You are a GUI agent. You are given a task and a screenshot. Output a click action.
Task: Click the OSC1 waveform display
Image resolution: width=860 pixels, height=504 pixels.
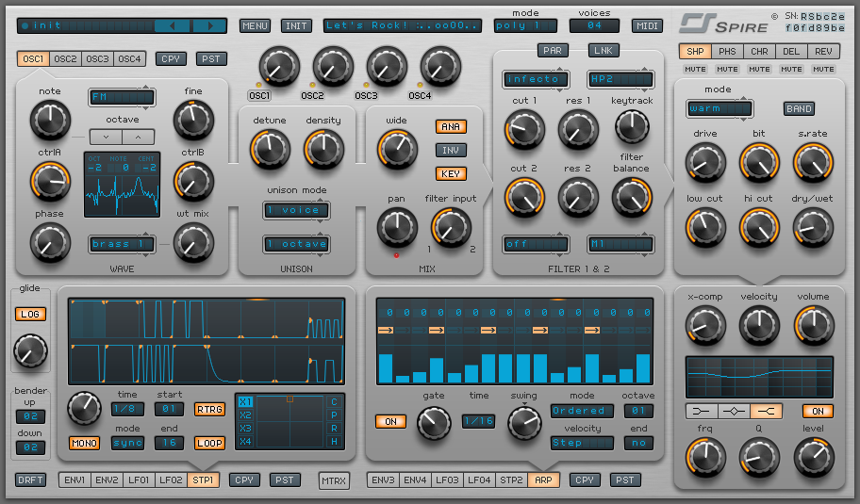122,185
